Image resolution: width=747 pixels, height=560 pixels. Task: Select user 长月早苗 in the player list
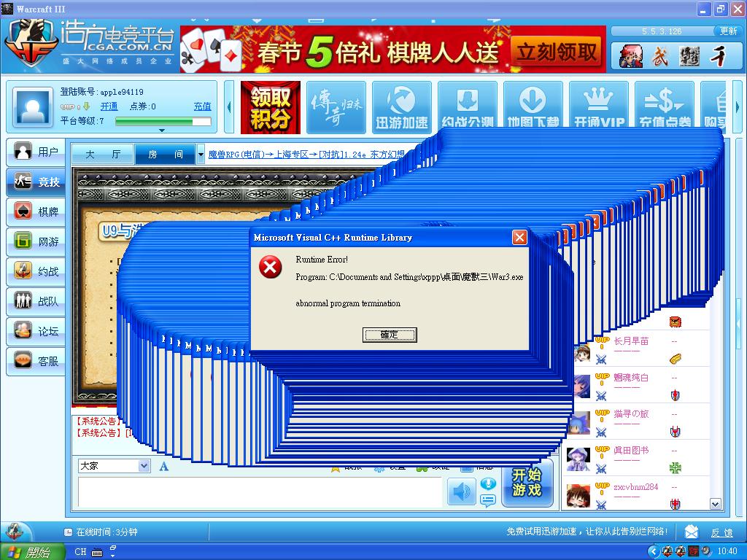pyautogui.click(x=631, y=341)
